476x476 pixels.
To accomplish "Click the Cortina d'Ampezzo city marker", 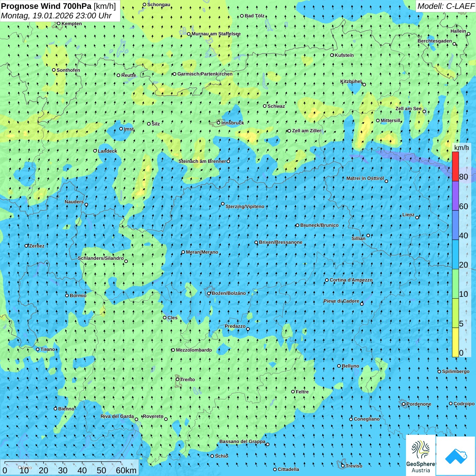I will [327, 280].
